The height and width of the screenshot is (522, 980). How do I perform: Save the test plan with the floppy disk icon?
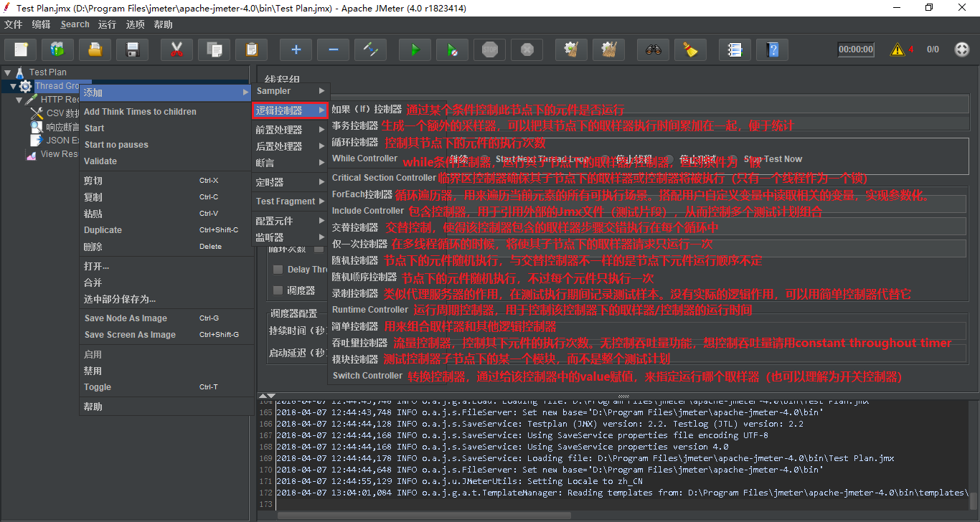click(132, 49)
